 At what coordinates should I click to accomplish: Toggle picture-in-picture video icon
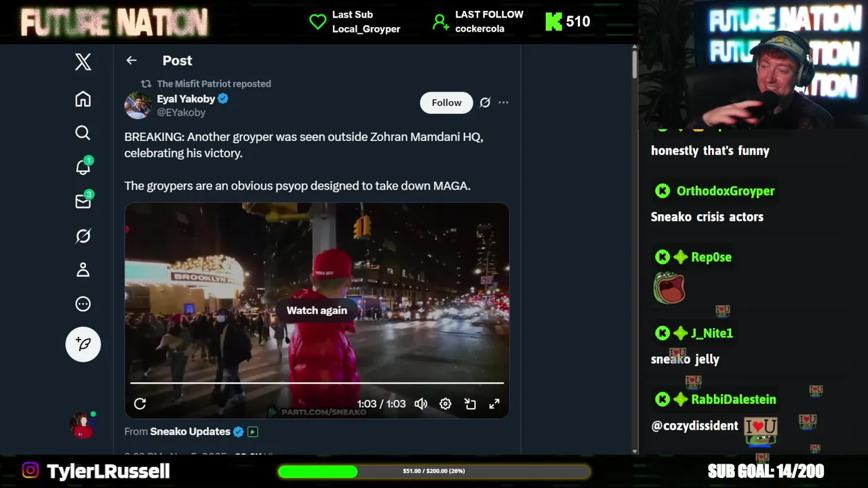pyautogui.click(x=470, y=404)
